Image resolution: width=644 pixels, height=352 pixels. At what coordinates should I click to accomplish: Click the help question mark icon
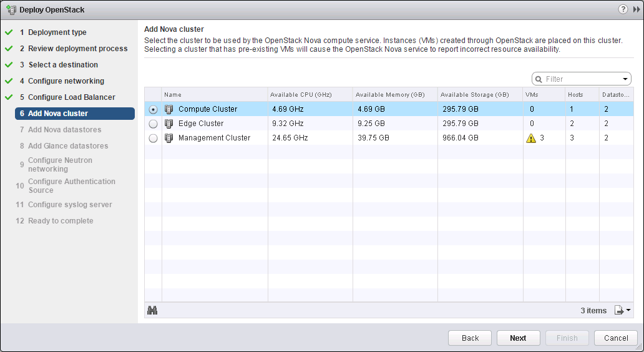pos(623,10)
